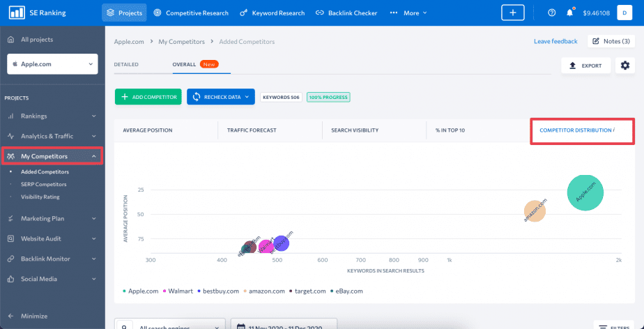644x329 pixels.
Task: Click the Export button
Action: tap(585, 66)
